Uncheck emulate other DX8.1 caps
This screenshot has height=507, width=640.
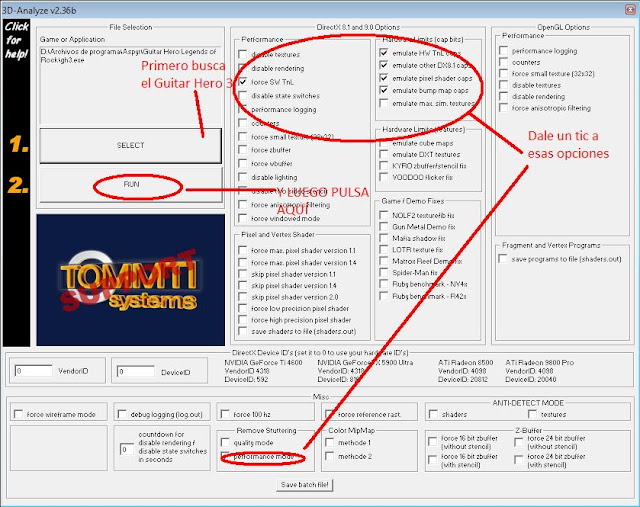click(384, 65)
